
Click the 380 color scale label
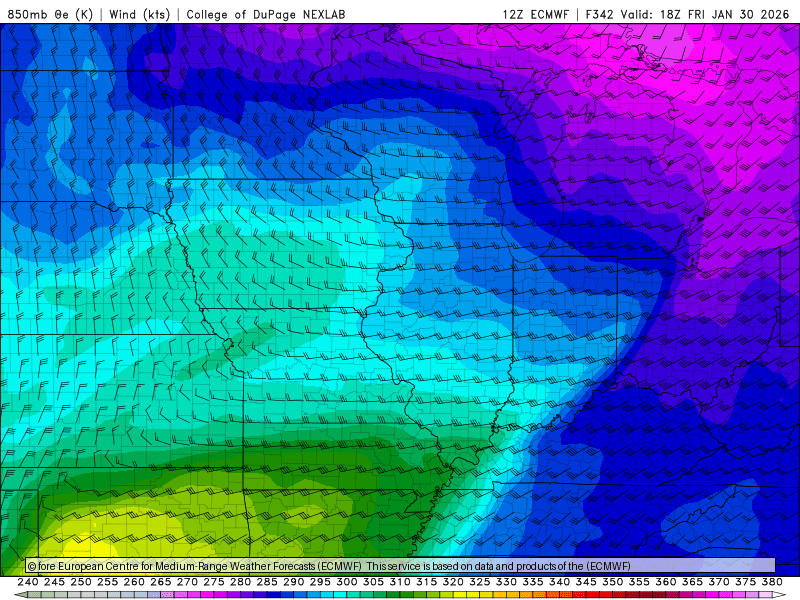tap(772, 582)
